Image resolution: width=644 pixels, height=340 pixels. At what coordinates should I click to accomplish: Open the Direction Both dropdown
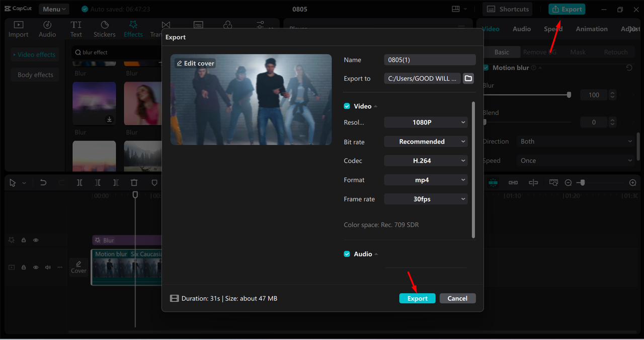576,142
